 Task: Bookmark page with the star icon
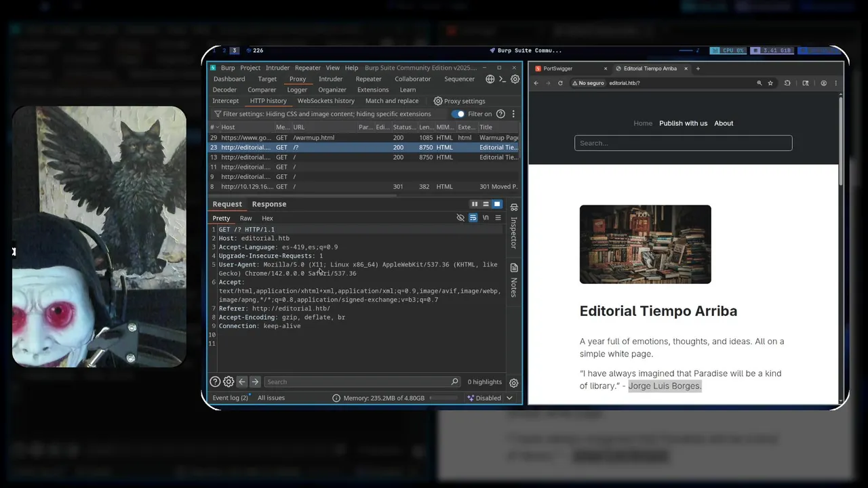click(x=770, y=83)
